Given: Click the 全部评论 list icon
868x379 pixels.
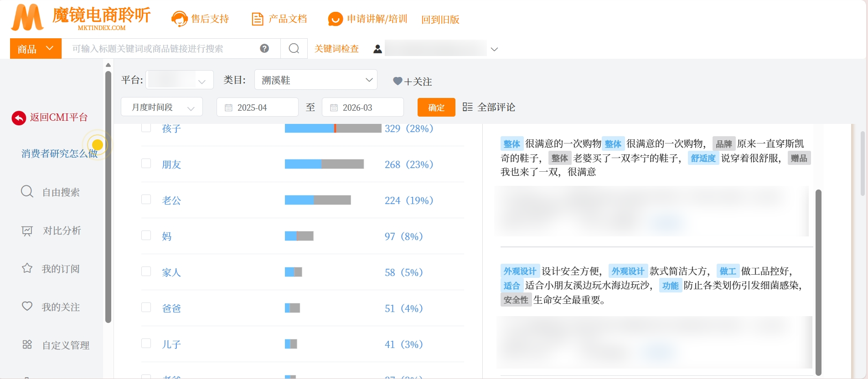Looking at the screenshot, I should point(467,107).
